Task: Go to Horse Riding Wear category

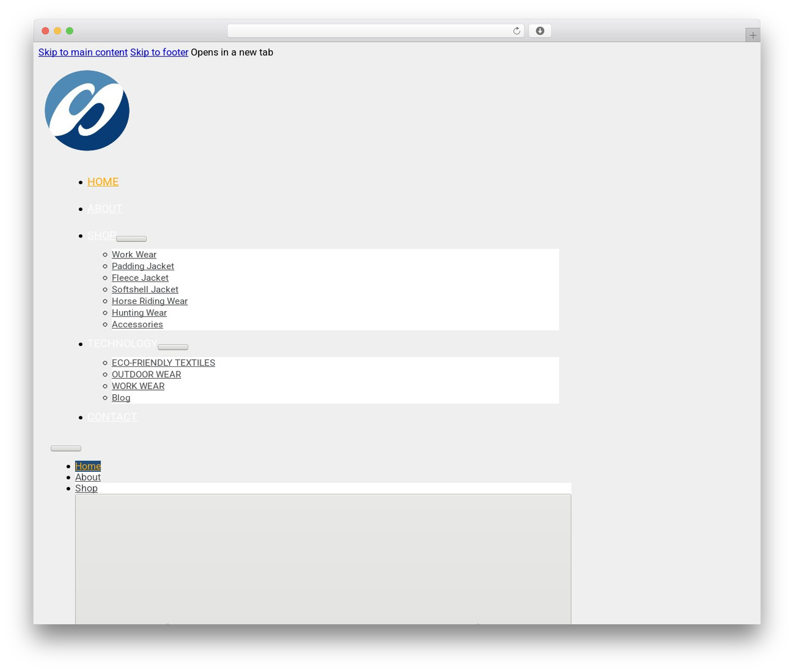Action: 149,301
